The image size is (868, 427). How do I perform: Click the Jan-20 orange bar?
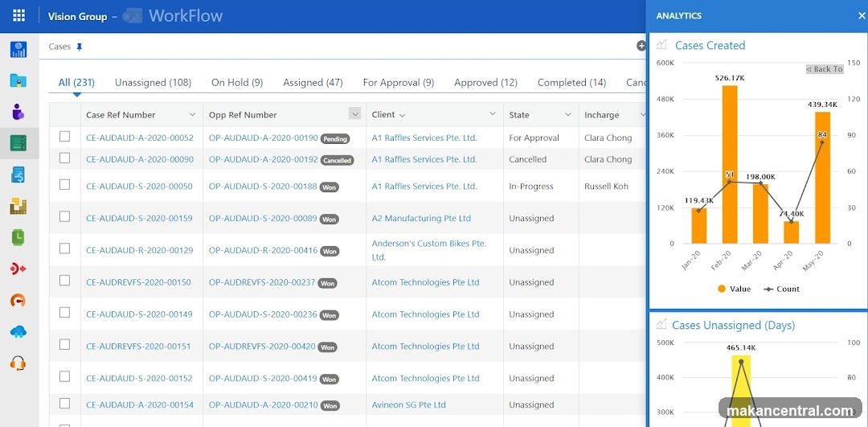point(698,226)
